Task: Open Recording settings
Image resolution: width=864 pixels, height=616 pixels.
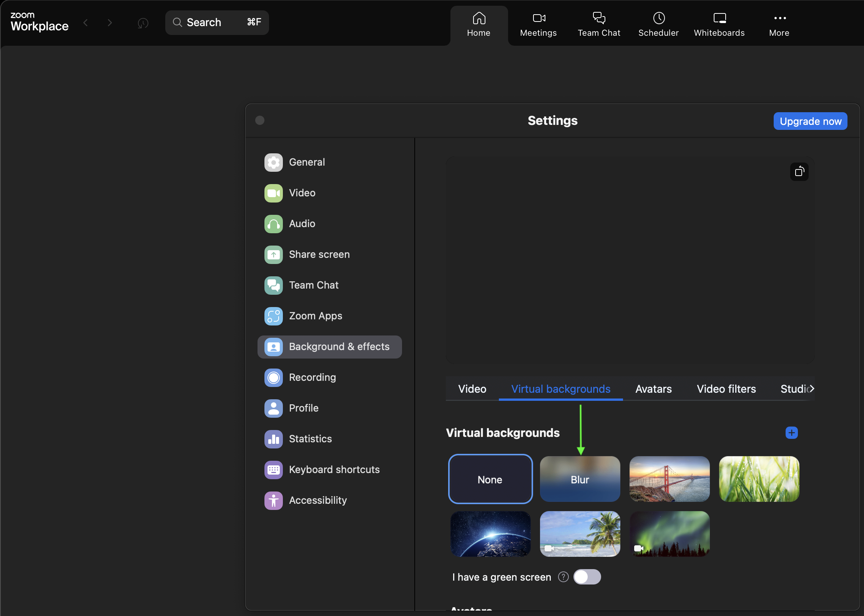Action: pos(312,377)
